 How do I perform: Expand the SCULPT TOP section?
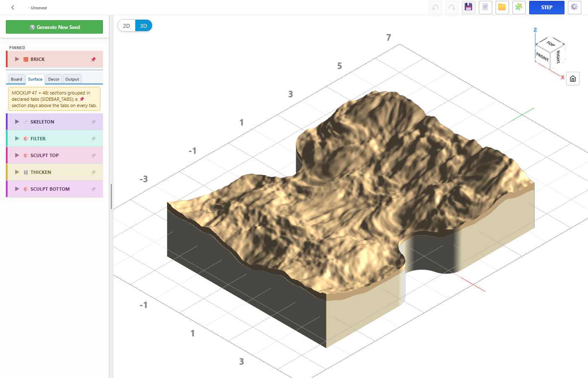(17, 155)
